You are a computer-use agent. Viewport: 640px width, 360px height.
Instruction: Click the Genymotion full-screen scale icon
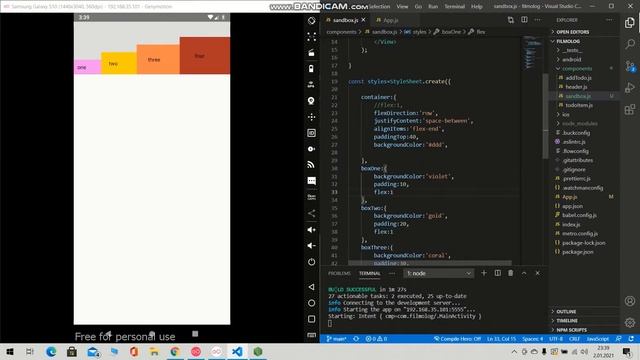311,37
